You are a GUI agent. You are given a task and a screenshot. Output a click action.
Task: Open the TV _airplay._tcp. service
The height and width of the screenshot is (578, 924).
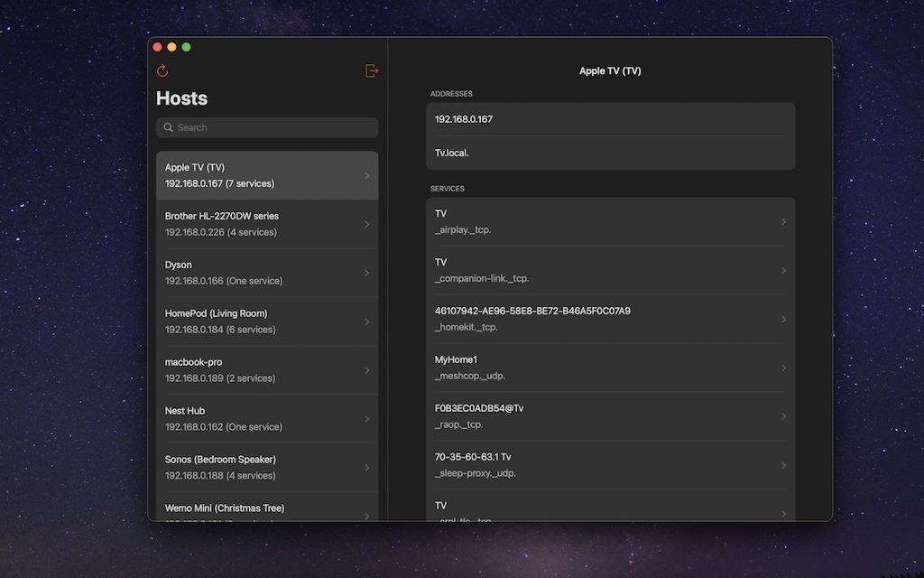point(610,222)
